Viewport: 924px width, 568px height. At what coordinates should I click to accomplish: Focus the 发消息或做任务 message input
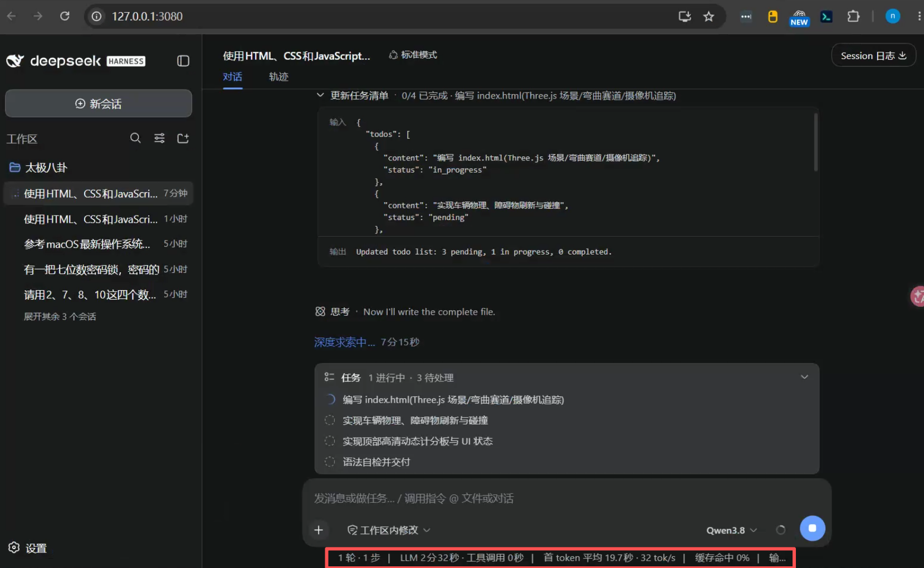pyautogui.click(x=566, y=498)
